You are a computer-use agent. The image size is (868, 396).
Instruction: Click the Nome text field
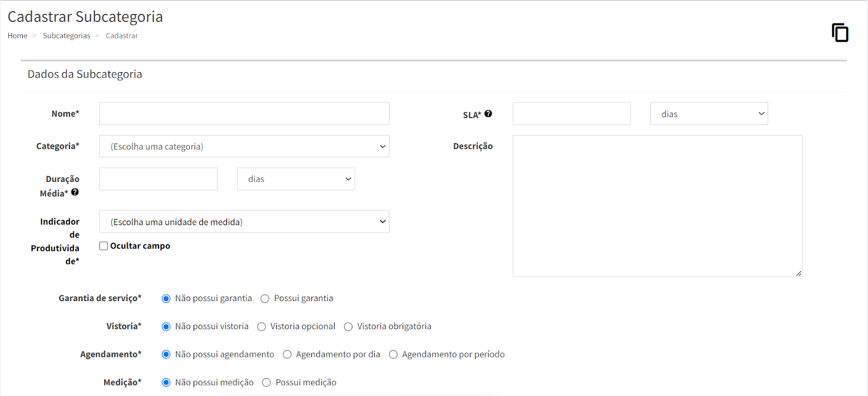click(244, 114)
